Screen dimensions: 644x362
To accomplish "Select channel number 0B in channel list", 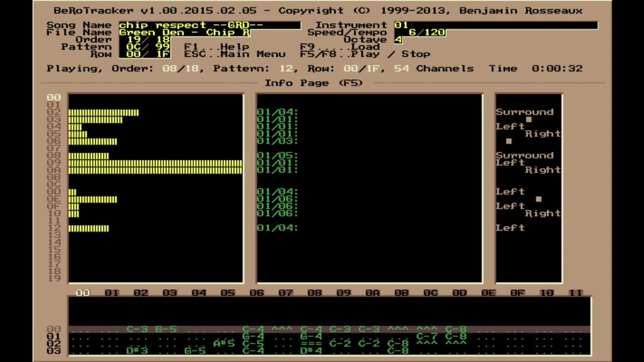I will coord(54,177).
